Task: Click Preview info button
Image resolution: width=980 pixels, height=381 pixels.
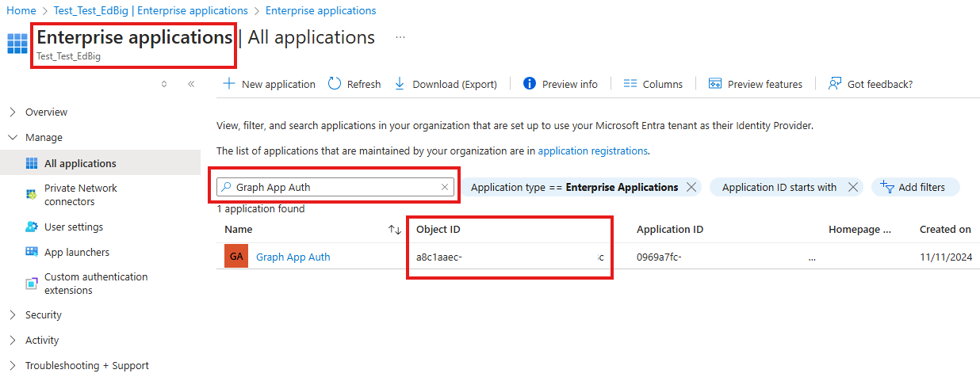Action: click(561, 83)
